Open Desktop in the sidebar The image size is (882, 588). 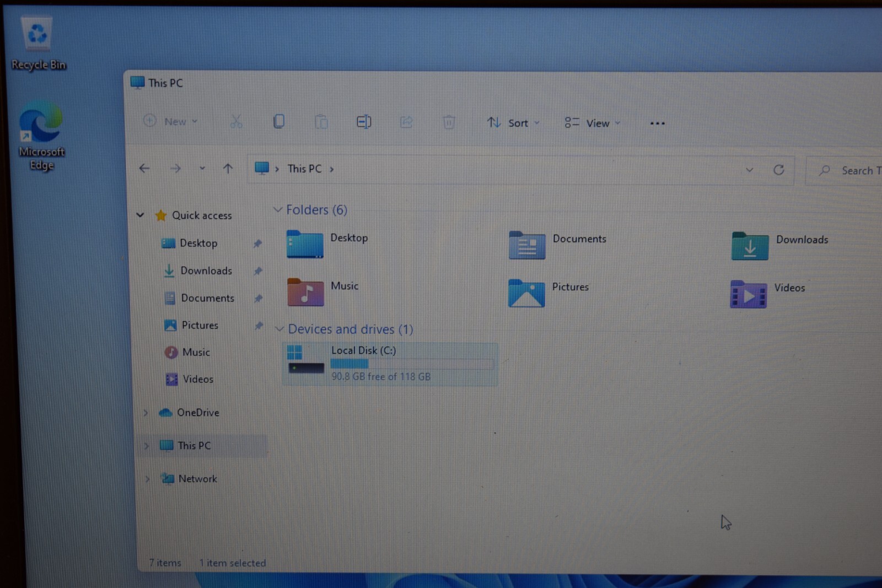click(x=198, y=243)
